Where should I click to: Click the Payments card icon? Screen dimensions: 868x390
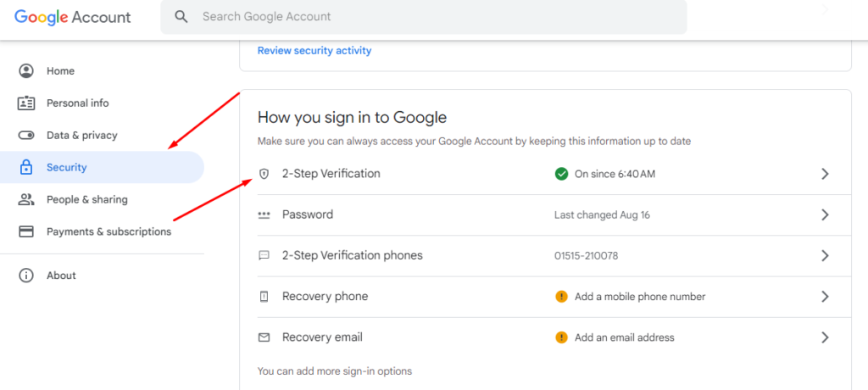(x=26, y=231)
